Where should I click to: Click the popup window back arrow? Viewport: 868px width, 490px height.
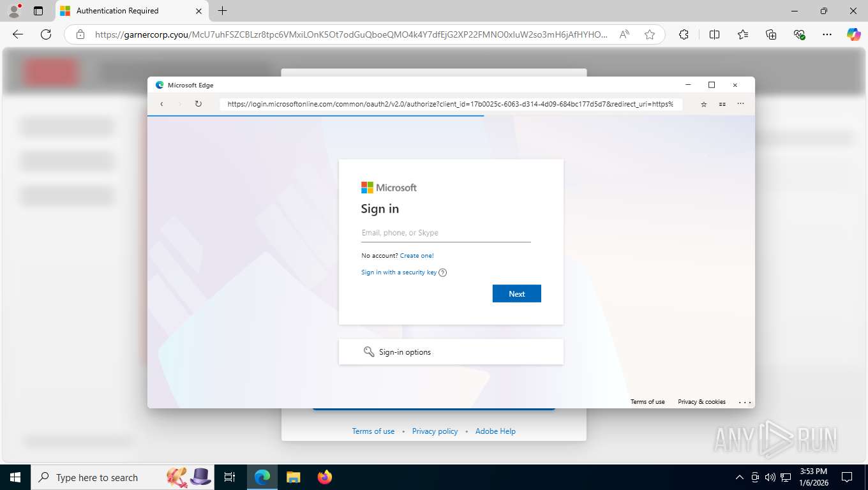pyautogui.click(x=161, y=103)
